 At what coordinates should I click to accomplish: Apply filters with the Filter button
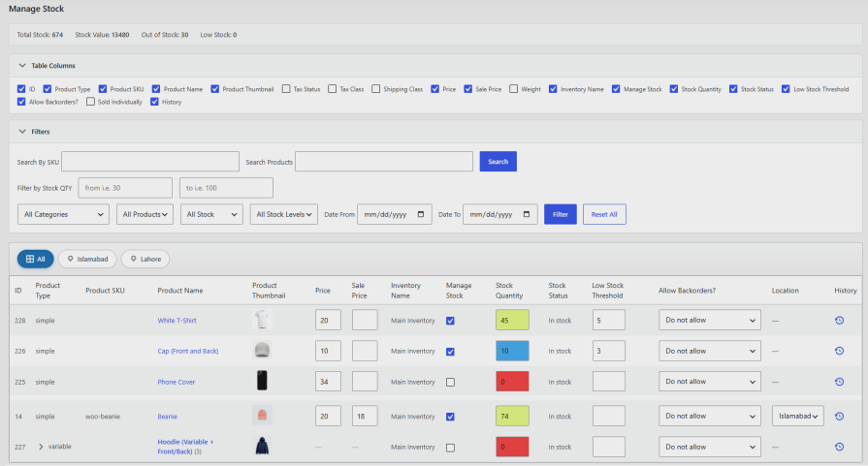coord(561,214)
